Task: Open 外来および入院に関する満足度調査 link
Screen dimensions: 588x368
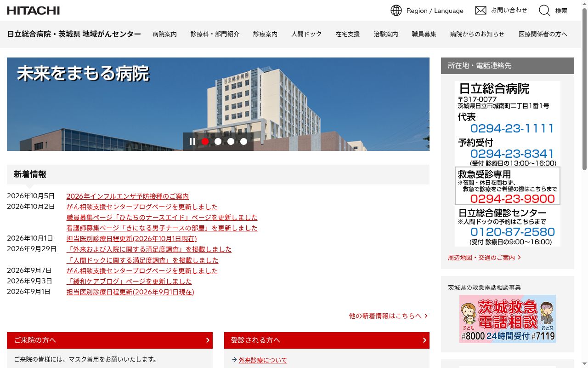Action: 149,249
